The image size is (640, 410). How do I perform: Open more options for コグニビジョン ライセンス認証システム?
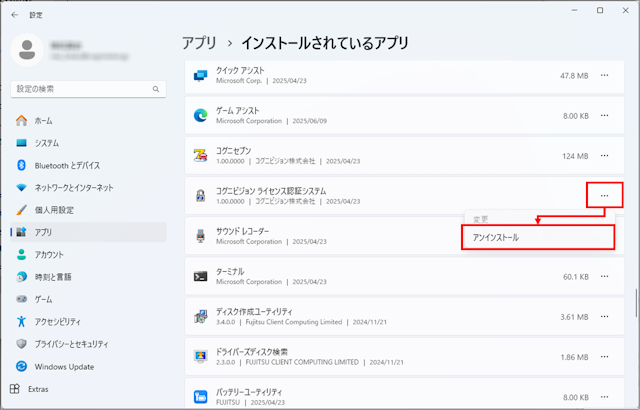(x=604, y=196)
